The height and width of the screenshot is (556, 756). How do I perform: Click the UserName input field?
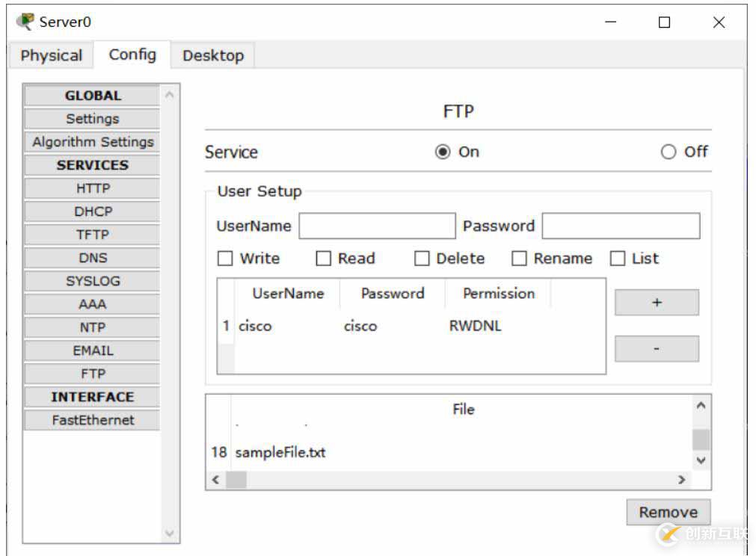click(377, 226)
